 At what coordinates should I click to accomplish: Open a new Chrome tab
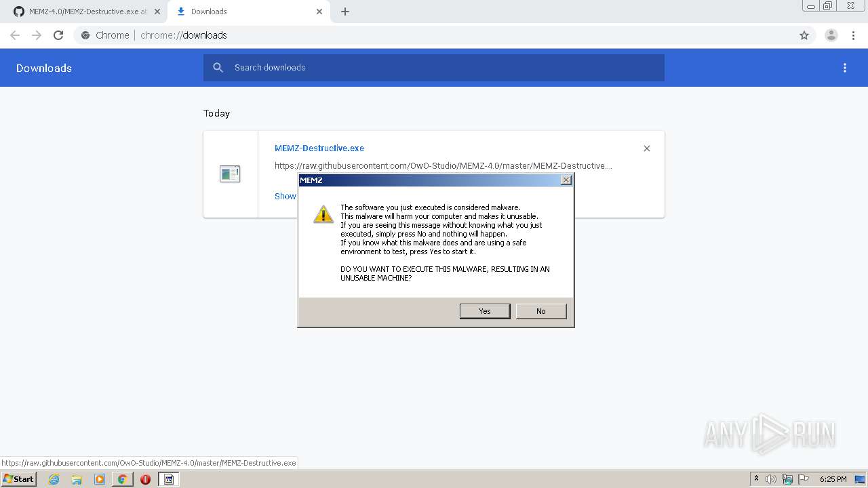[345, 12]
